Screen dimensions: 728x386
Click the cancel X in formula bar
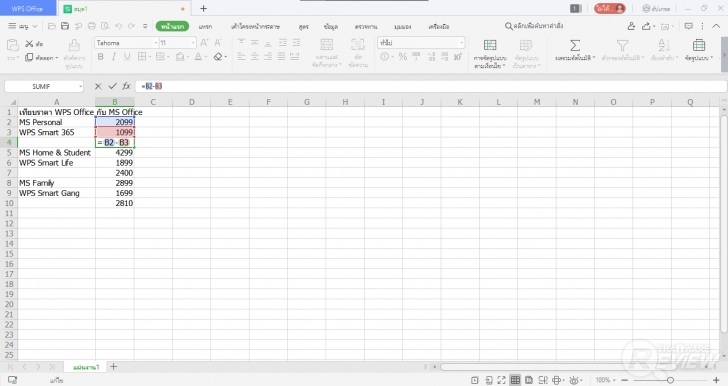[98, 86]
